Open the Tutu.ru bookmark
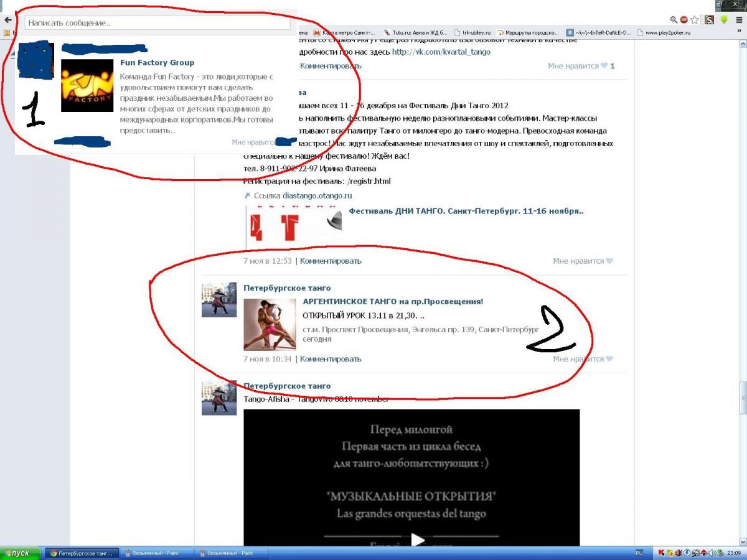747x560 pixels. click(415, 32)
